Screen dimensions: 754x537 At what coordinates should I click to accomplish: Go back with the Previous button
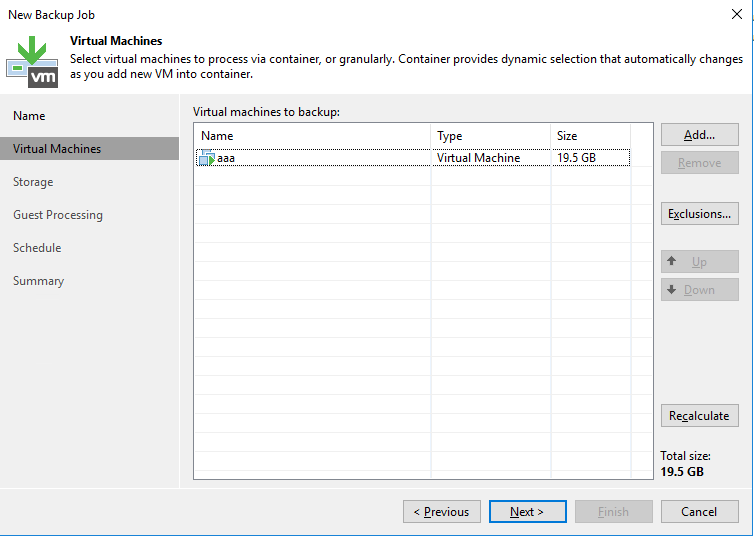(441, 512)
